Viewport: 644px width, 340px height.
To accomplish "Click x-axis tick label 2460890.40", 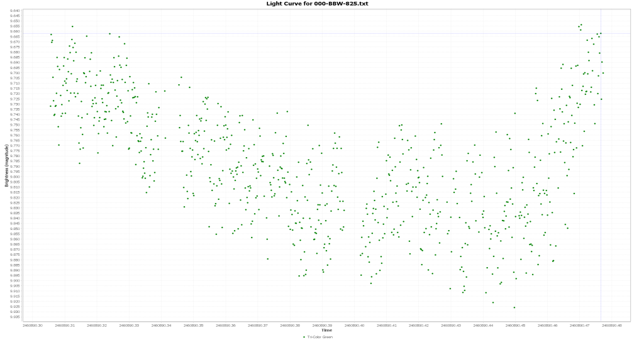I will pos(354,325).
